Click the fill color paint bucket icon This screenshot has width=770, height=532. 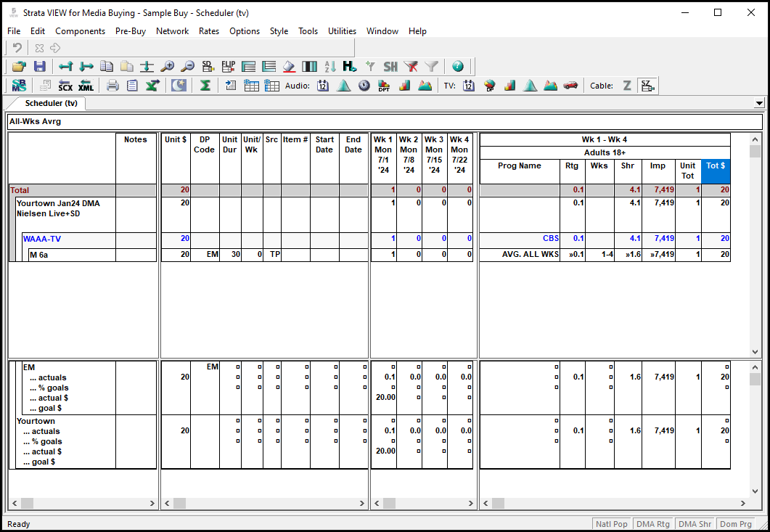pos(290,66)
